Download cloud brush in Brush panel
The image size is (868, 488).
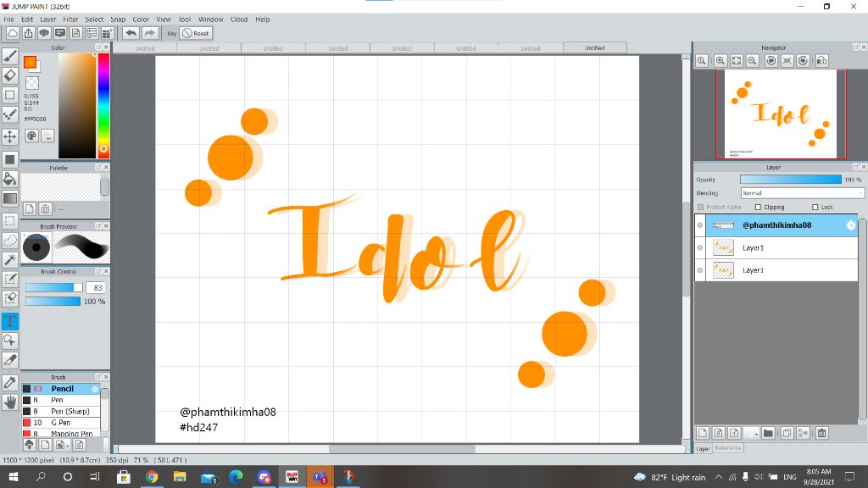tap(30, 444)
